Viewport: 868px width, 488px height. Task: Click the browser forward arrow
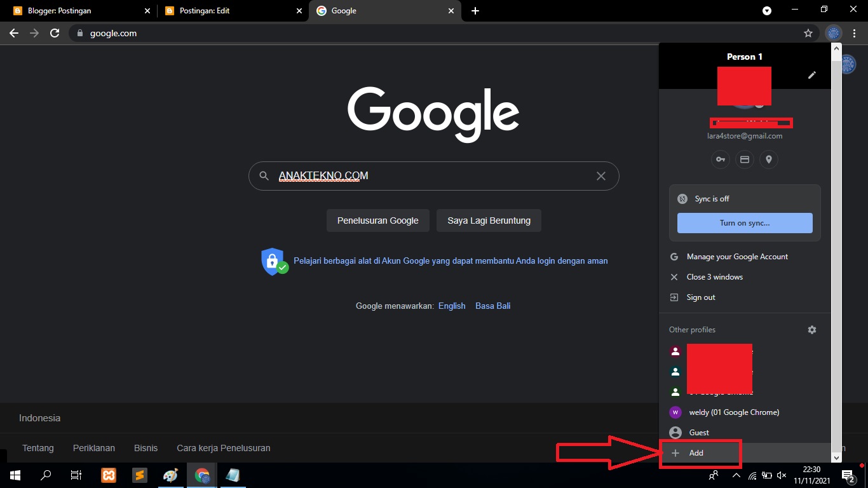tap(34, 33)
